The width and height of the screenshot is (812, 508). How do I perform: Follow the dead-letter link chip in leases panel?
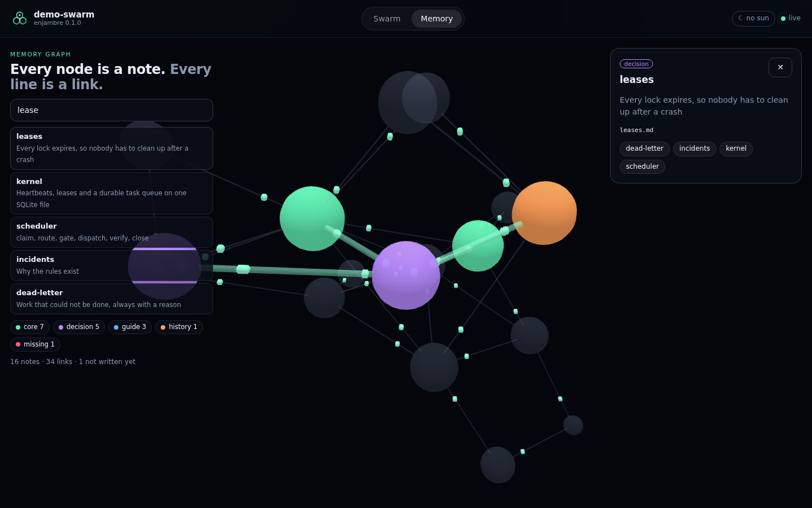click(645, 148)
